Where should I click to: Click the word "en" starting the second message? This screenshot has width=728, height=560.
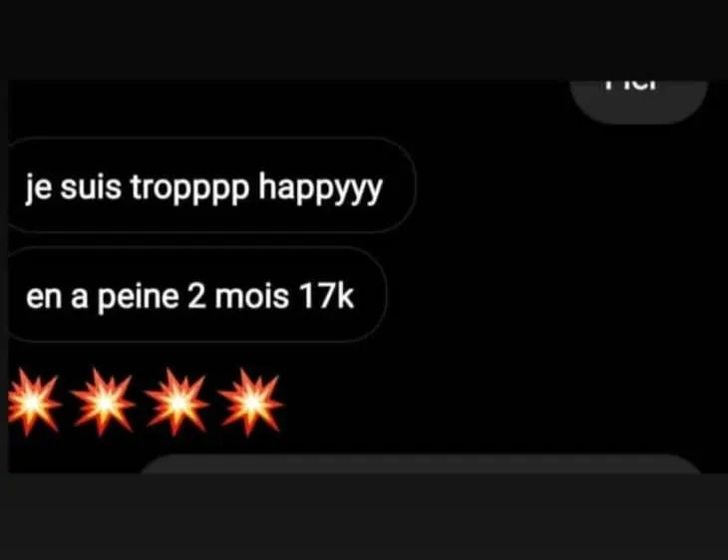tap(44, 298)
